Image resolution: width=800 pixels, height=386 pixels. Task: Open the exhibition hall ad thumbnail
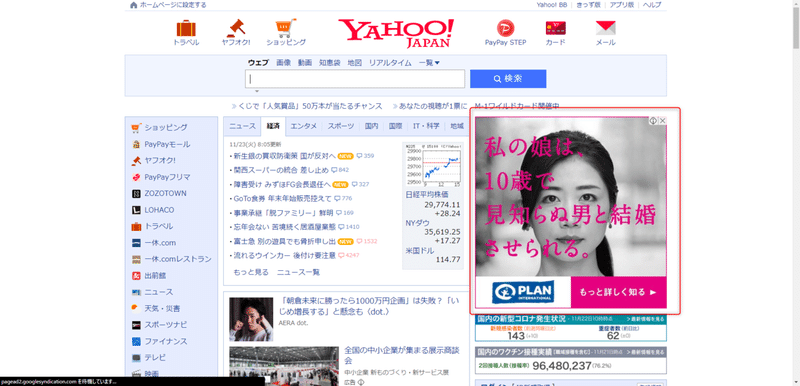click(284, 365)
